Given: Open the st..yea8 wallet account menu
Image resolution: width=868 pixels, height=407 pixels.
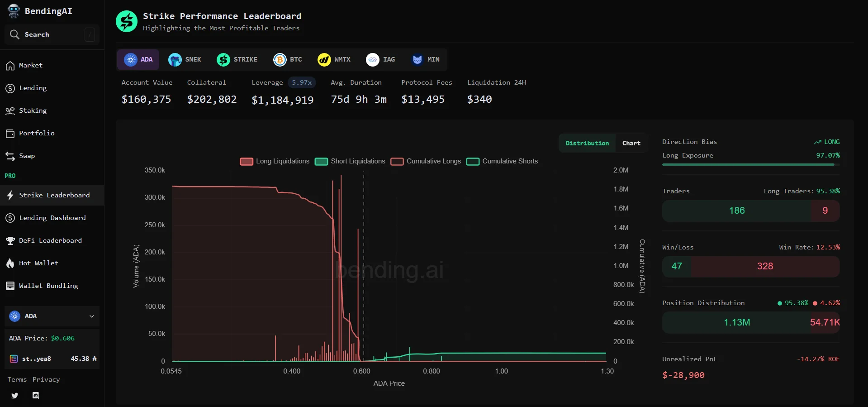Looking at the screenshot, I should (x=52, y=359).
